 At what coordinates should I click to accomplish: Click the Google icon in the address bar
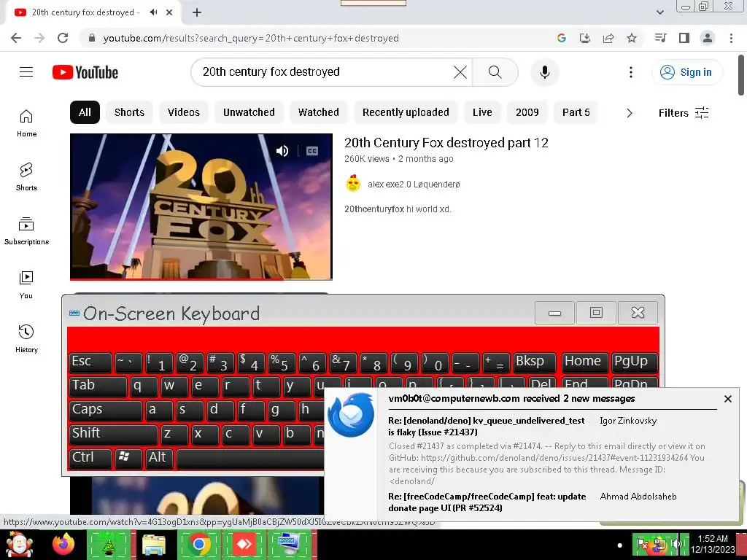pyautogui.click(x=562, y=38)
